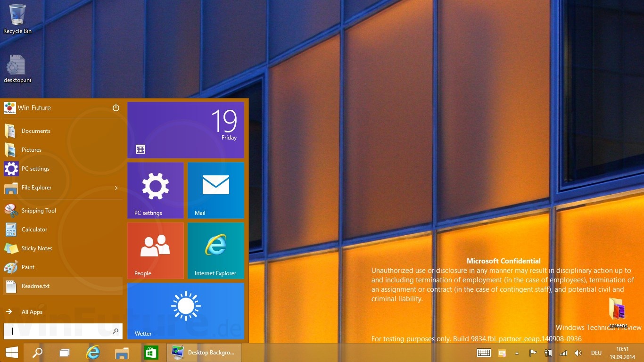Launch Paint from Start menu

[x=63, y=267]
